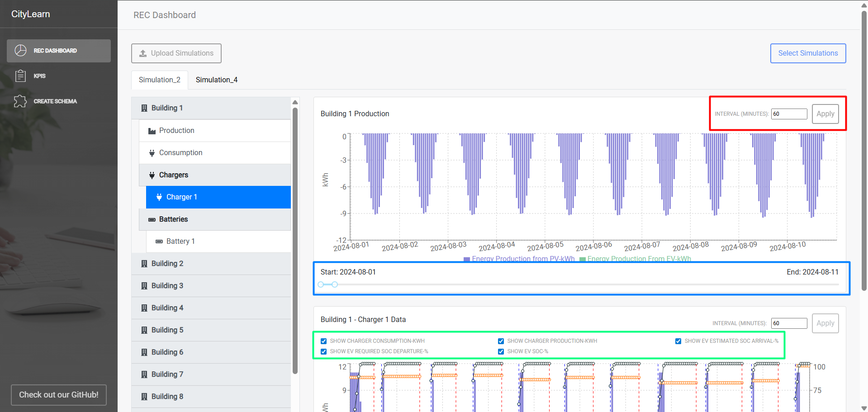
Task: Click the Charger 1 plug icon
Action: 159,197
